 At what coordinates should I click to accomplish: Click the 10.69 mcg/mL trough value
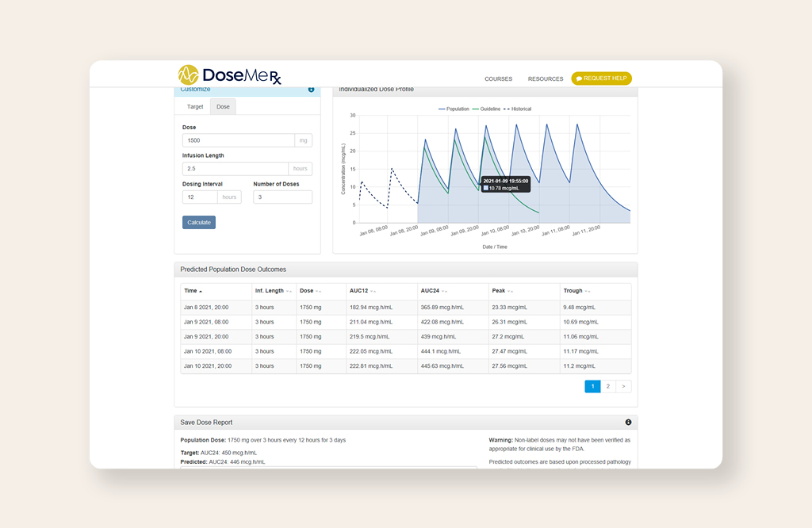coord(581,322)
